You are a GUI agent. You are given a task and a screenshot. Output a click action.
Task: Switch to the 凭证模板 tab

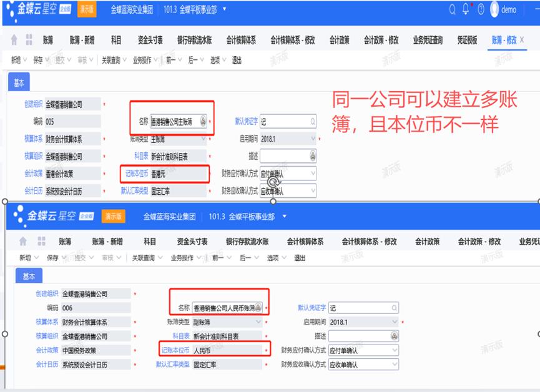tap(467, 40)
